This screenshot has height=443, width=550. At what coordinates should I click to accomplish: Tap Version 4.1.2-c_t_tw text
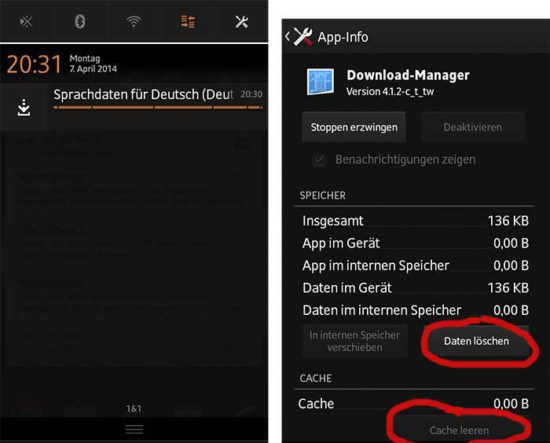(390, 92)
